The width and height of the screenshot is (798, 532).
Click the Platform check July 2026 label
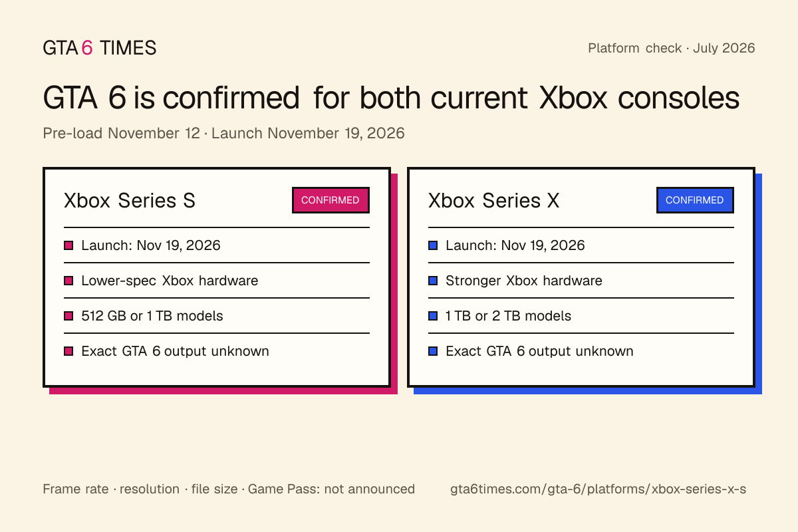pyautogui.click(x=672, y=48)
